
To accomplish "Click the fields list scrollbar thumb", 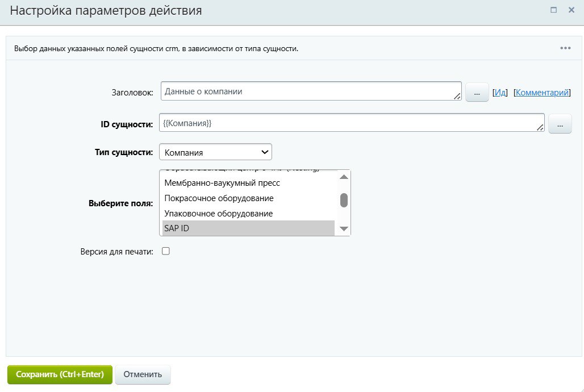I will coord(344,200).
